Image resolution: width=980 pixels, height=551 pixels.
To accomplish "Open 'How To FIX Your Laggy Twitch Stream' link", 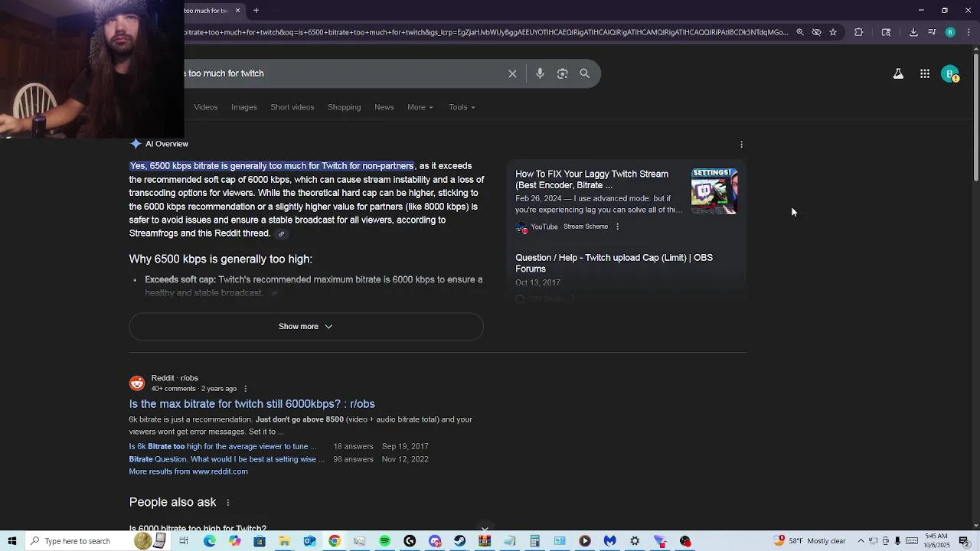I will click(x=592, y=180).
